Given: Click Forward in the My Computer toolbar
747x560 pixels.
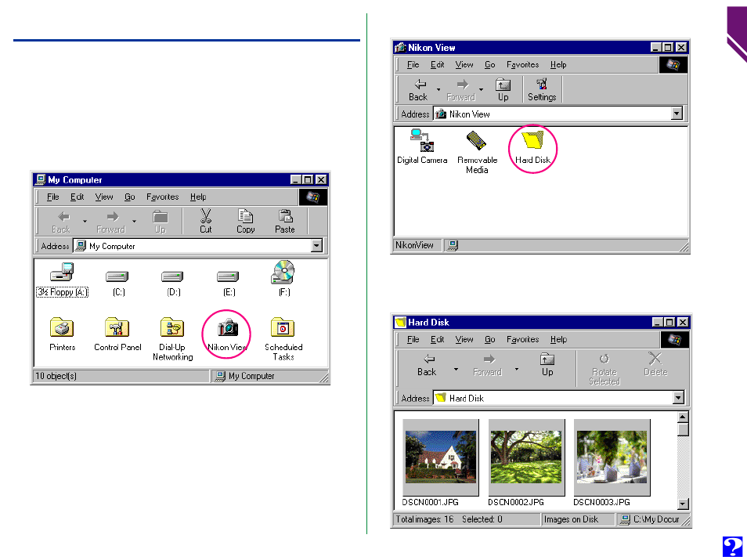Looking at the screenshot, I should pyautogui.click(x=110, y=221).
